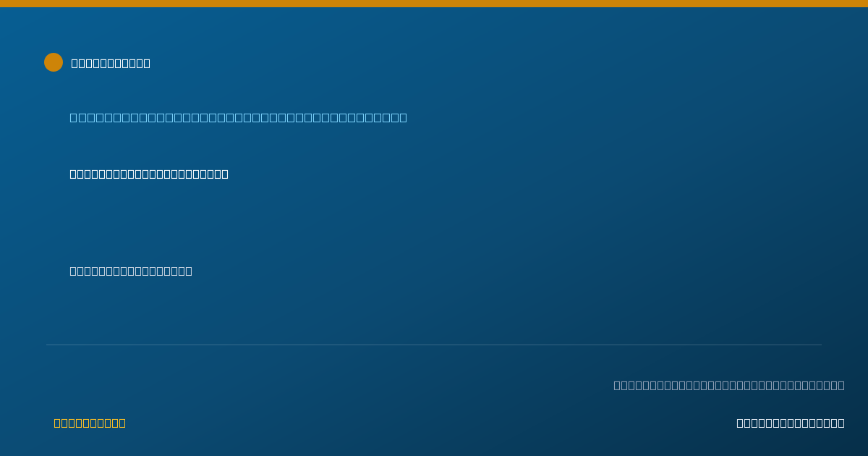Click the last glyph box of the light-blue line
868x456 pixels.
pyautogui.click(x=403, y=117)
